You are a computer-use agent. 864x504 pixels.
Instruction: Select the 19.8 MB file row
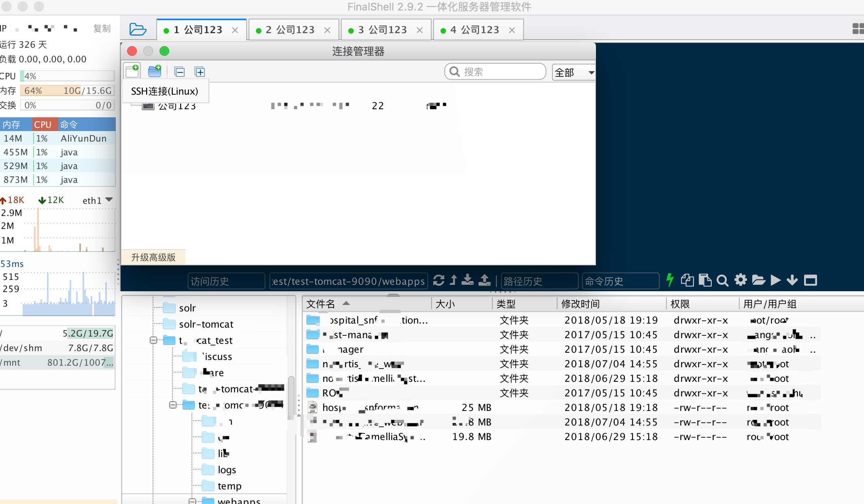click(x=562, y=436)
